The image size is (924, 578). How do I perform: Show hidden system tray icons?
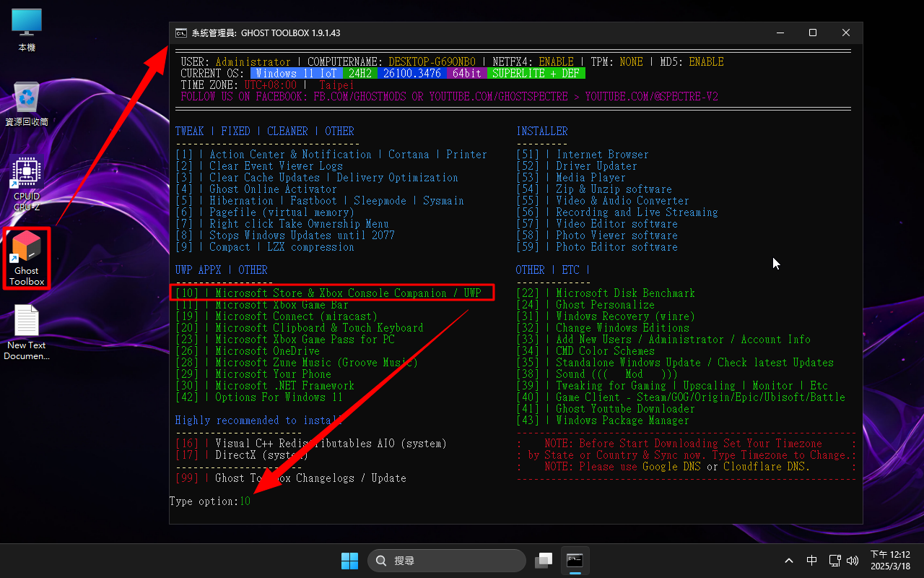(789, 561)
